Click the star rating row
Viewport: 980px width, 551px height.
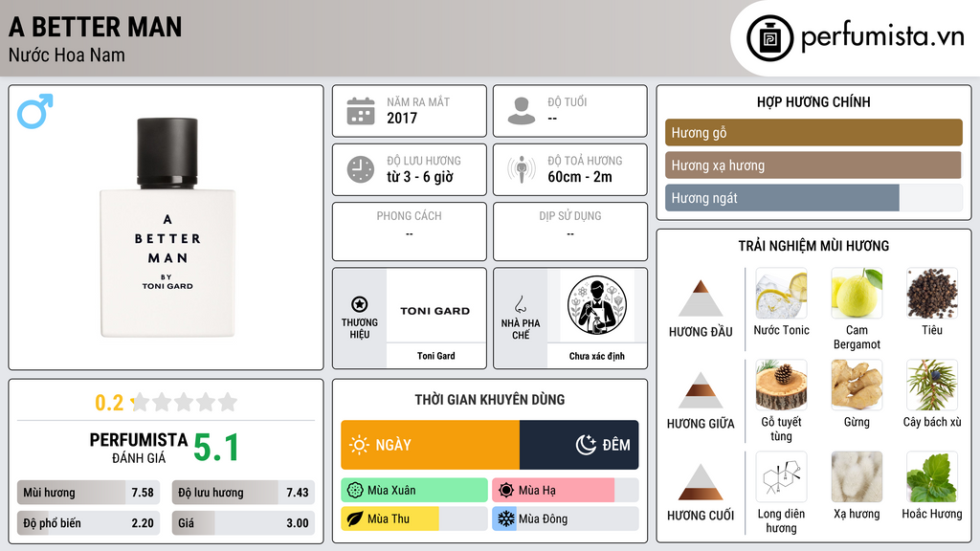[x=184, y=402]
